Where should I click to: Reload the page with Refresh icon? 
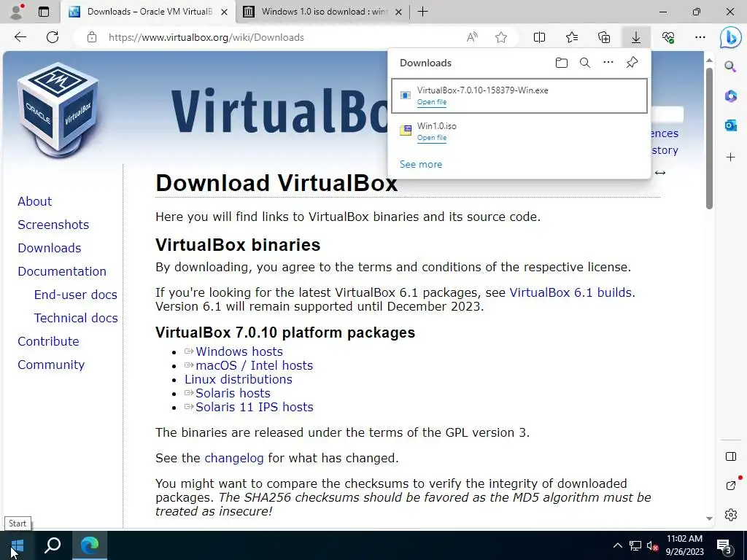pyautogui.click(x=53, y=37)
